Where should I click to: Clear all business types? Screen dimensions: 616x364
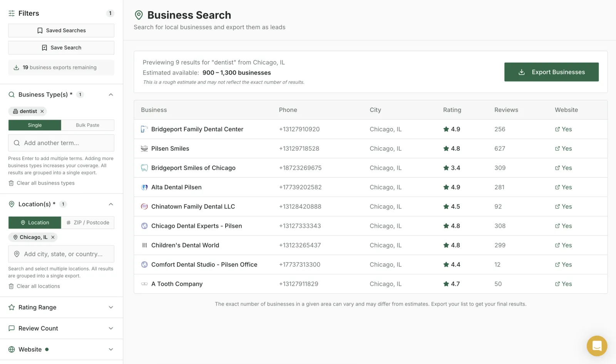[x=42, y=183]
